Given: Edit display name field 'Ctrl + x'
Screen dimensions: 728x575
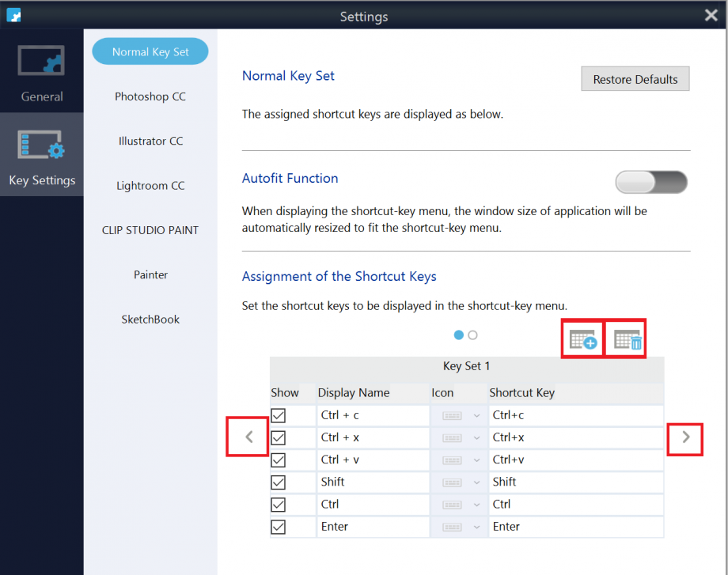Looking at the screenshot, I should pos(373,437).
